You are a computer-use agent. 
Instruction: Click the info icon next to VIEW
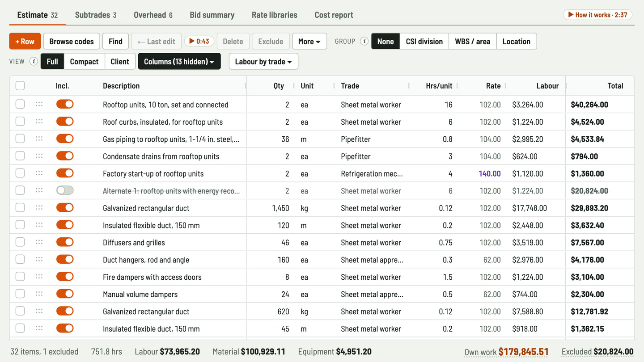[34, 61]
